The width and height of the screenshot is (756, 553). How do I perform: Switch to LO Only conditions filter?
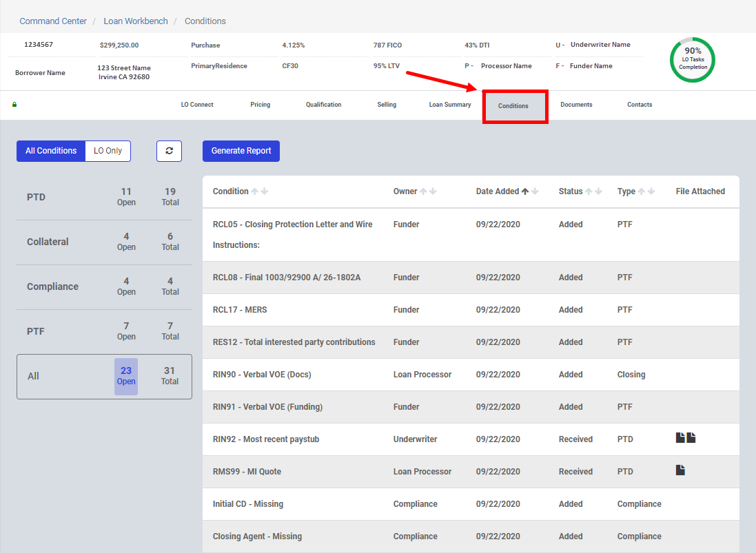point(108,151)
